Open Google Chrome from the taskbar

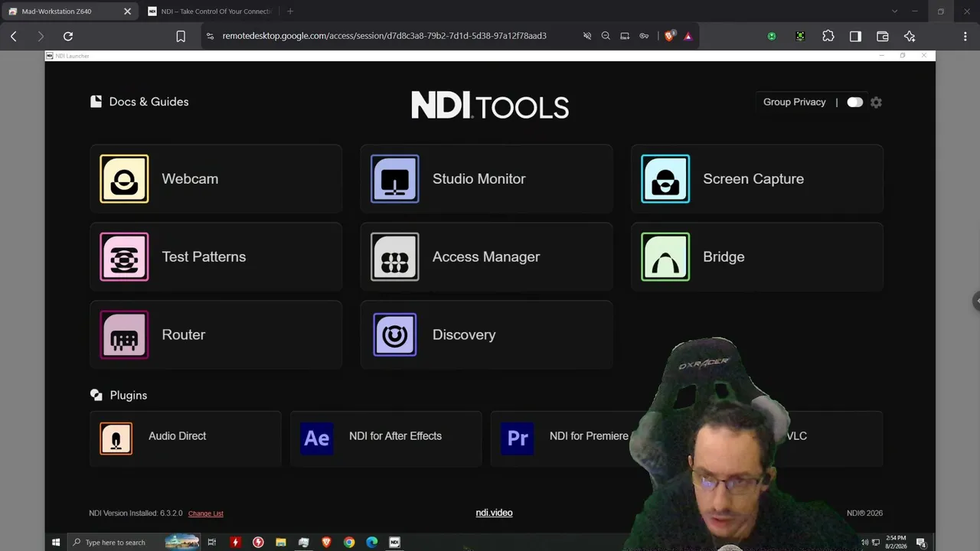tap(349, 543)
